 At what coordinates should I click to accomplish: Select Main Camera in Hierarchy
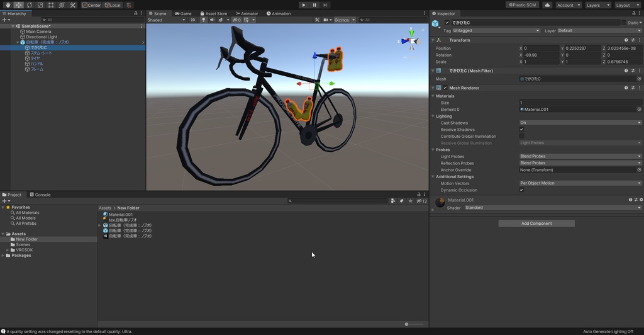(38, 31)
